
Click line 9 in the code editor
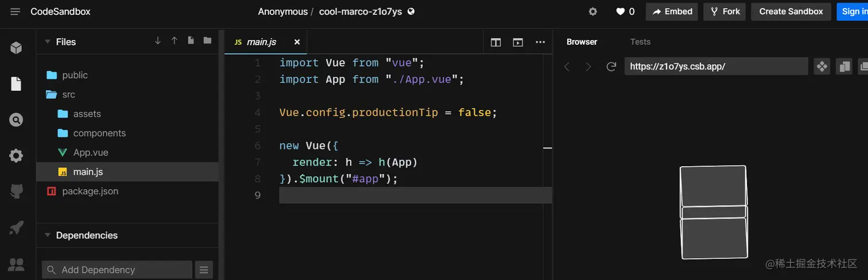point(415,195)
